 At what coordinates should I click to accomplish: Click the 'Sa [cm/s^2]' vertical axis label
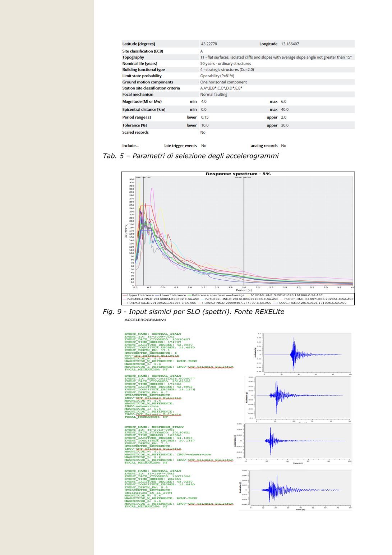tap(126, 231)
